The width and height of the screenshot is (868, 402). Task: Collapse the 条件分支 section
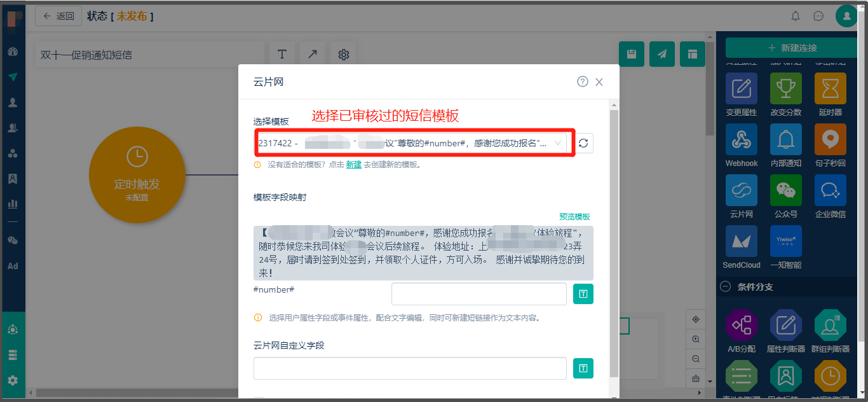point(725,287)
